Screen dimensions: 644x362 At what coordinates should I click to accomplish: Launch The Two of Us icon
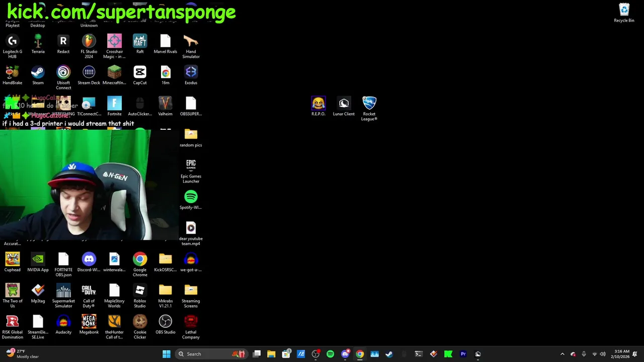(13, 296)
